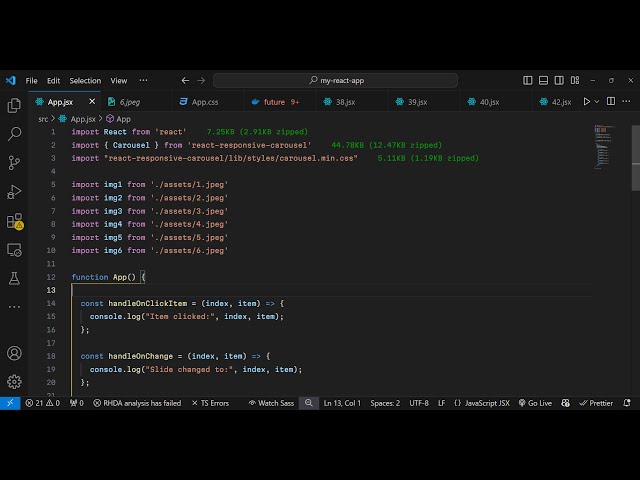Open the Run and Debug view
The image size is (640, 480).
pyautogui.click(x=14, y=191)
